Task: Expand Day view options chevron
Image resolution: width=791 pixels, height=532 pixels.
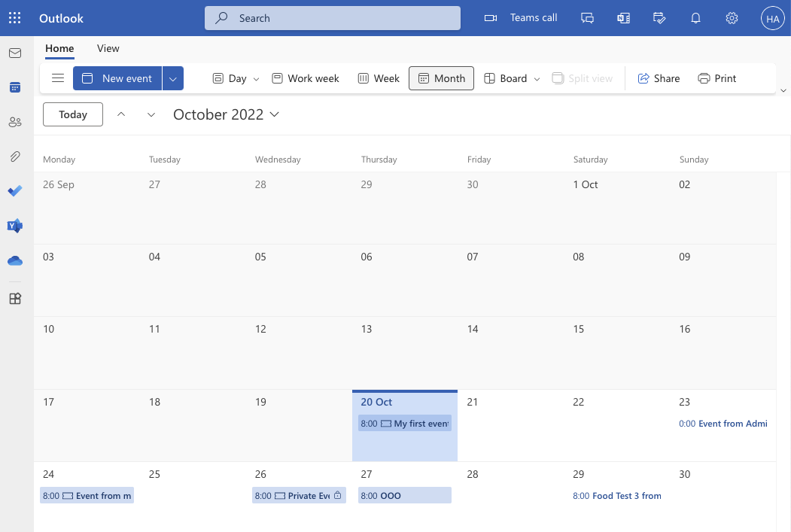Action: click(x=257, y=79)
